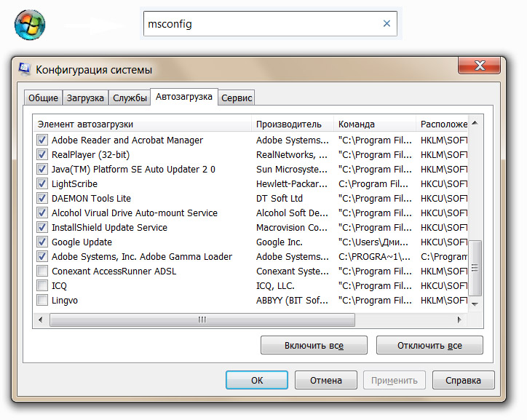Uncheck Alcohol Virual Drive Auto-mount Service

point(42,213)
